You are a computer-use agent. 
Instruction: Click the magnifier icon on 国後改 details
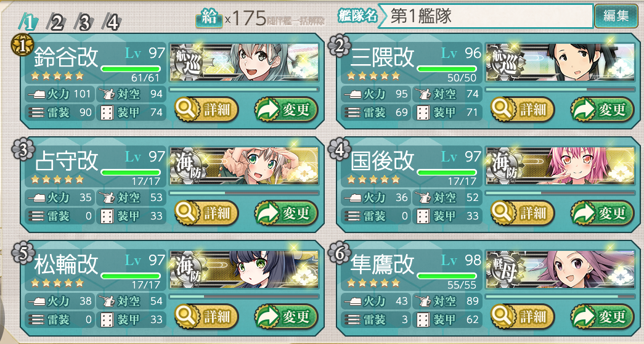point(503,213)
